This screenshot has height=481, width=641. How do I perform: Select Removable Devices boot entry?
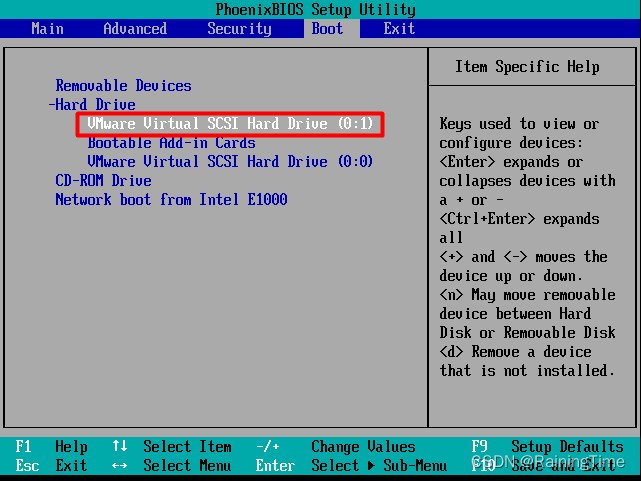[x=123, y=86]
